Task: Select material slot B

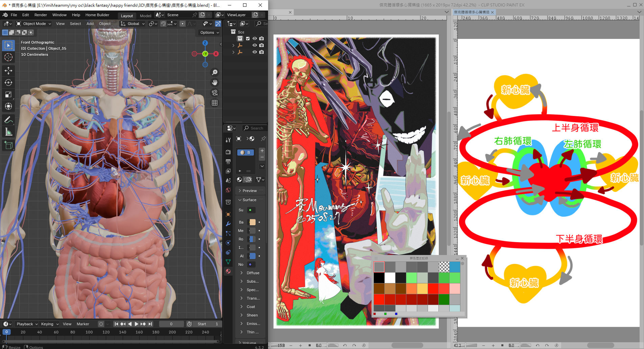Action: 245,153
